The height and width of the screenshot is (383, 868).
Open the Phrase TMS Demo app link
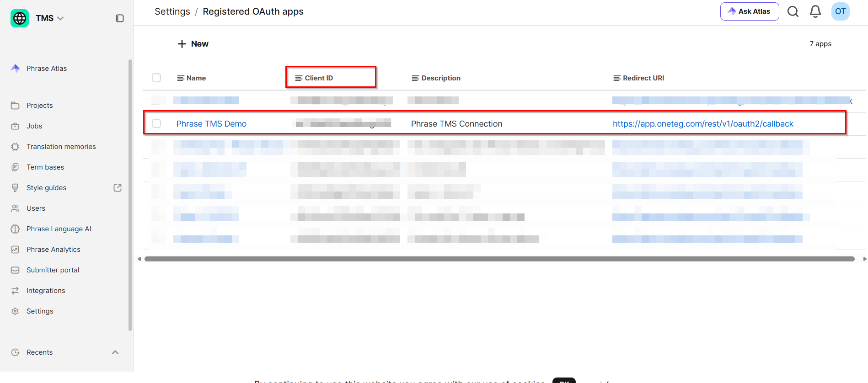click(211, 124)
